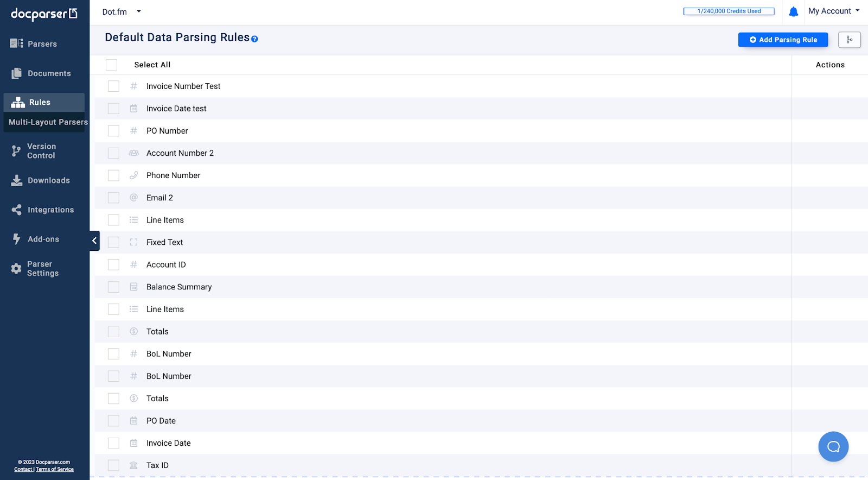Viewport: 868px width, 480px height.
Task: Expand the My Account menu
Action: pyautogui.click(x=834, y=11)
